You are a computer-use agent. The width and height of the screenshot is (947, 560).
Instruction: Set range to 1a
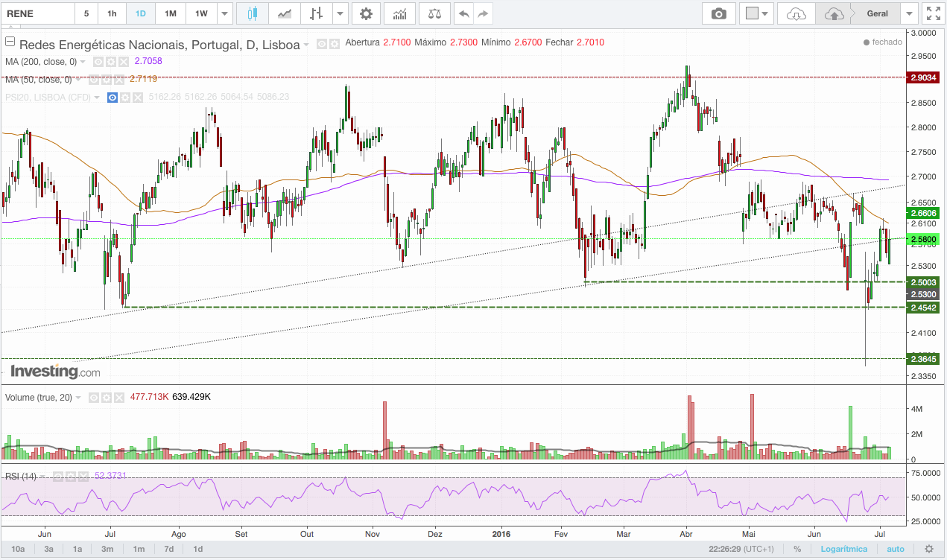pyautogui.click(x=77, y=549)
